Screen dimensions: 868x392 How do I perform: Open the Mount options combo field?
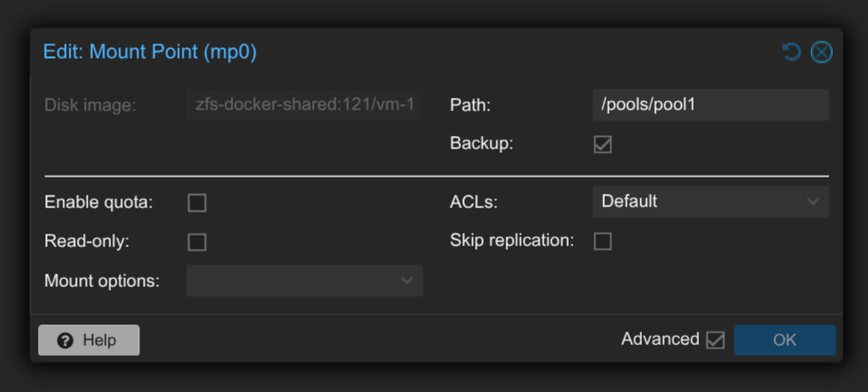tap(305, 281)
